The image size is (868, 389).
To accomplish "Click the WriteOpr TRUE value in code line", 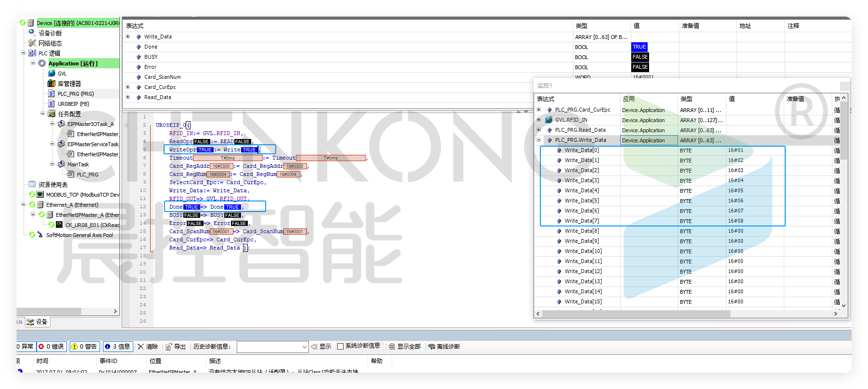I will (x=205, y=150).
